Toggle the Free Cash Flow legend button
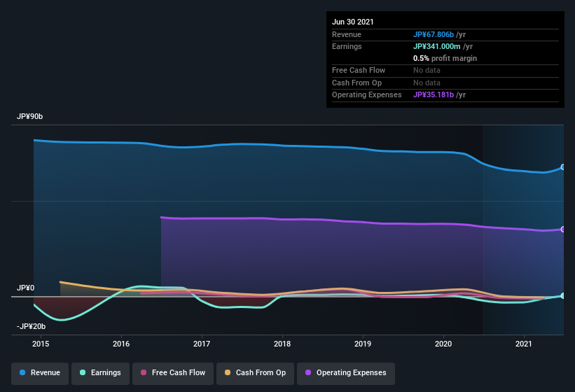The height and width of the screenshot is (392, 575). 173,373
